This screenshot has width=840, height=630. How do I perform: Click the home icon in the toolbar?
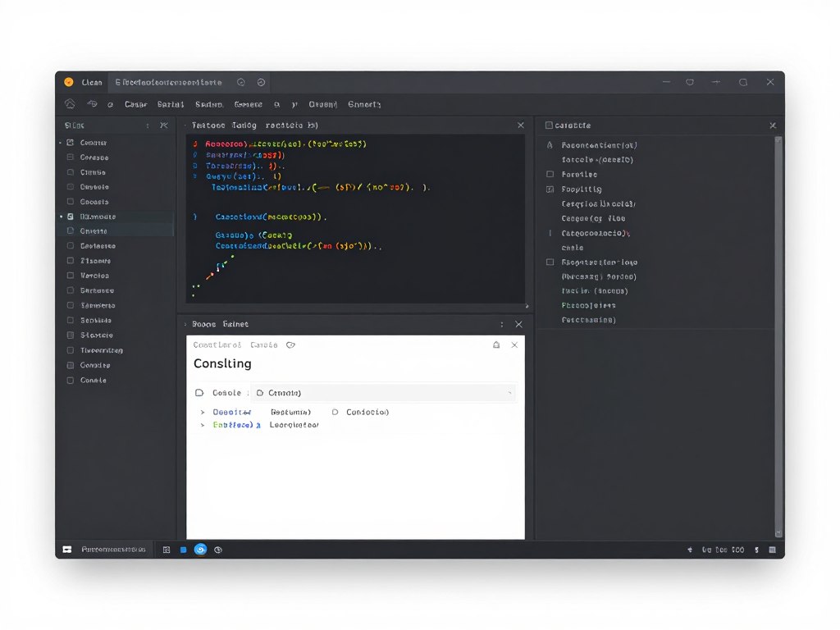(70, 104)
